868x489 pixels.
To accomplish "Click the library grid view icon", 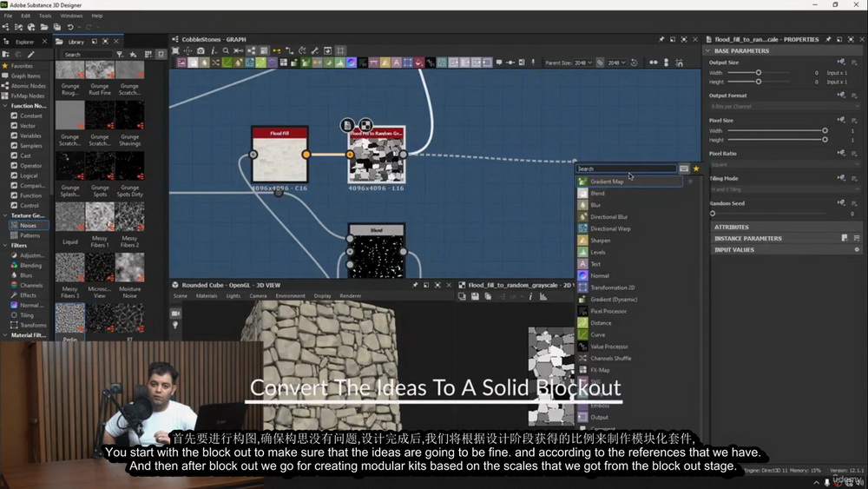I will pos(148,54).
